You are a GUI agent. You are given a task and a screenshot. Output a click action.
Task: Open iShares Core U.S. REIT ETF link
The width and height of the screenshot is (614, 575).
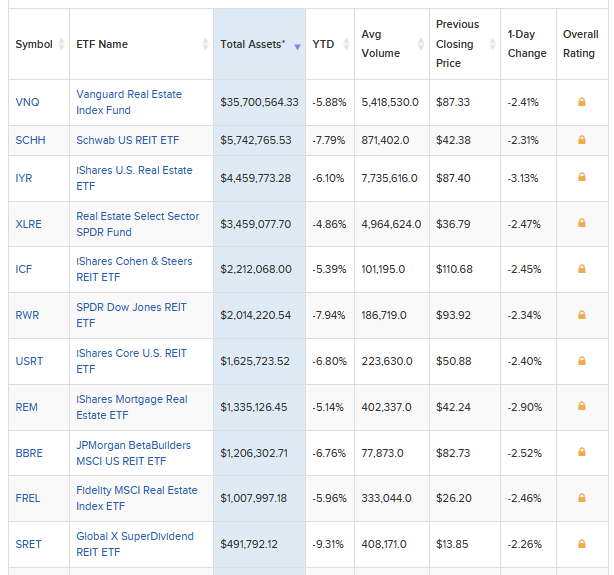click(131, 361)
